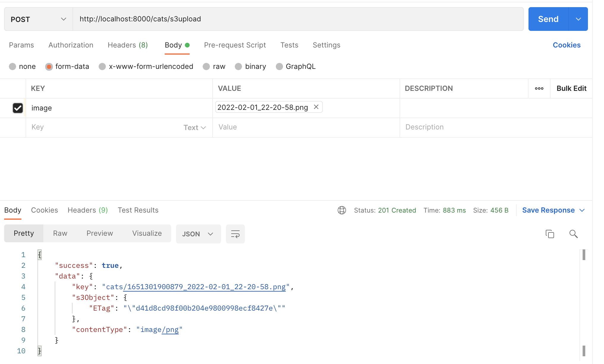604x364 pixels.
Task: Select the raw body type
Action: coord(207,67)
